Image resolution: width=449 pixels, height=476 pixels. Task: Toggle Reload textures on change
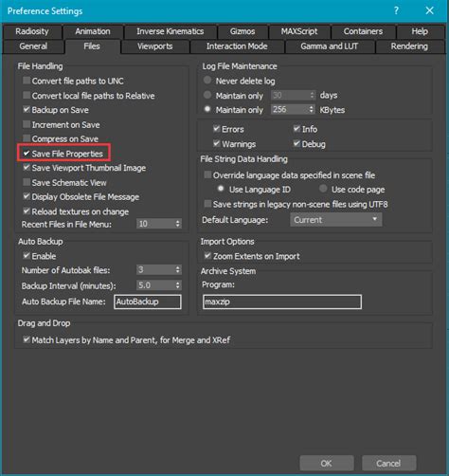(x=27, y=211)
